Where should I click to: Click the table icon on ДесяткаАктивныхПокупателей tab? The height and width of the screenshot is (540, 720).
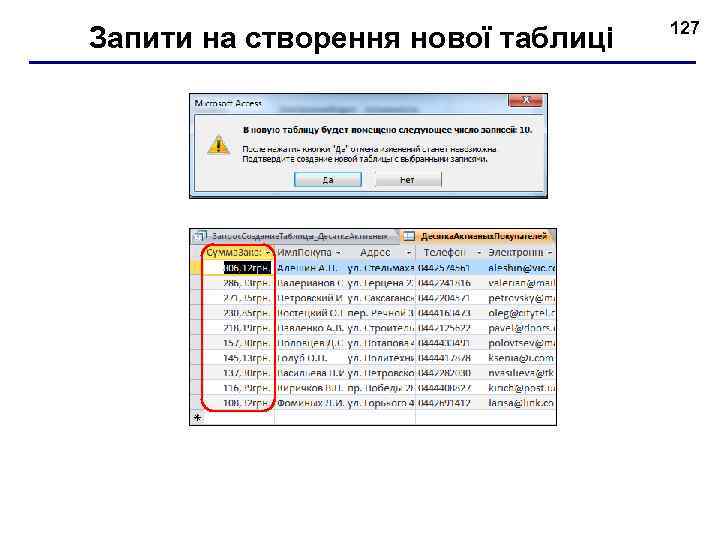[x=408, y=236]
